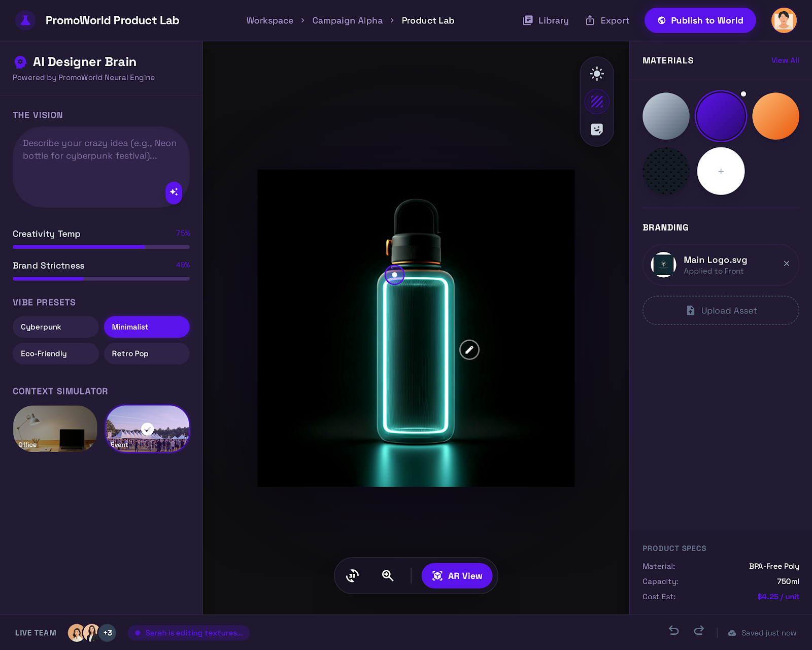Screen dimensions: 812x650
Task: Click the pencil edit marker on bottle
Action: pos(469,350)
